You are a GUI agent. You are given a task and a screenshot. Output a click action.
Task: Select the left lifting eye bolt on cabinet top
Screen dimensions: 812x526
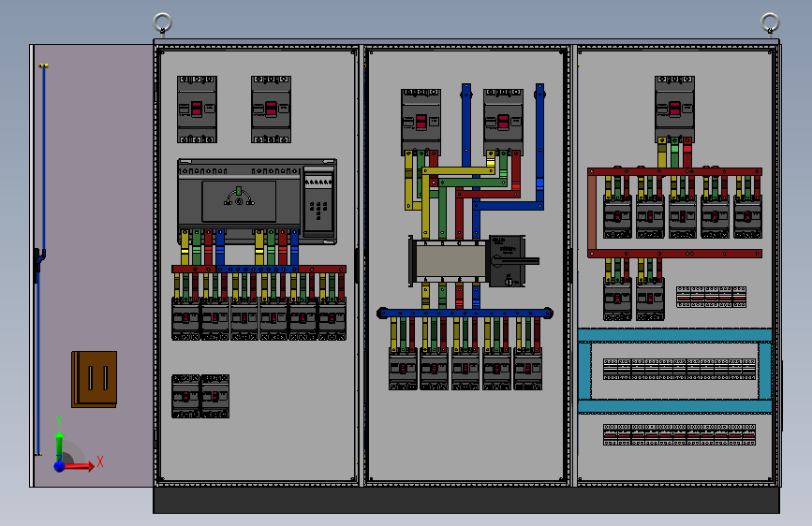click(x=163, y=24)
